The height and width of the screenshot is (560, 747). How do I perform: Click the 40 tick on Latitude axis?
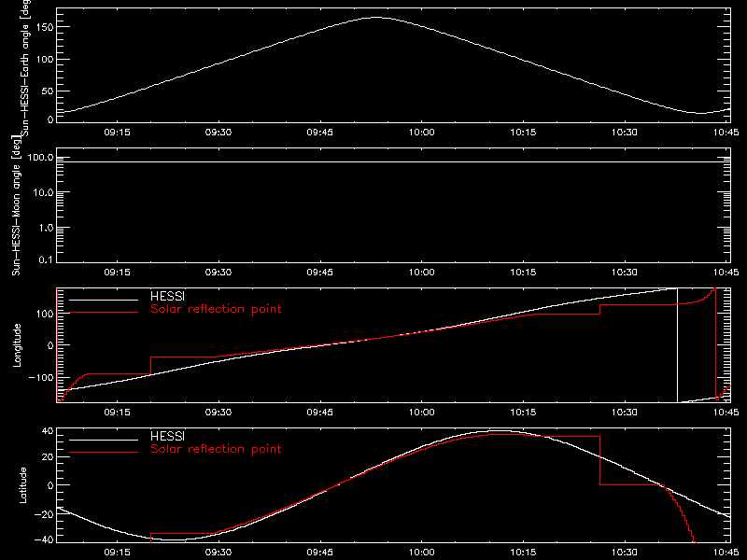tap(48, 431)
